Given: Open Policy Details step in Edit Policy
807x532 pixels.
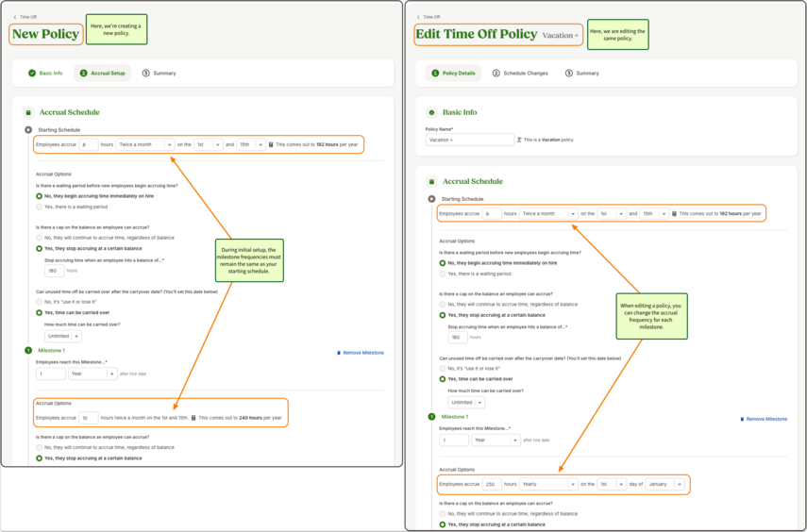Looking at the screenshot, I should 453,73.
